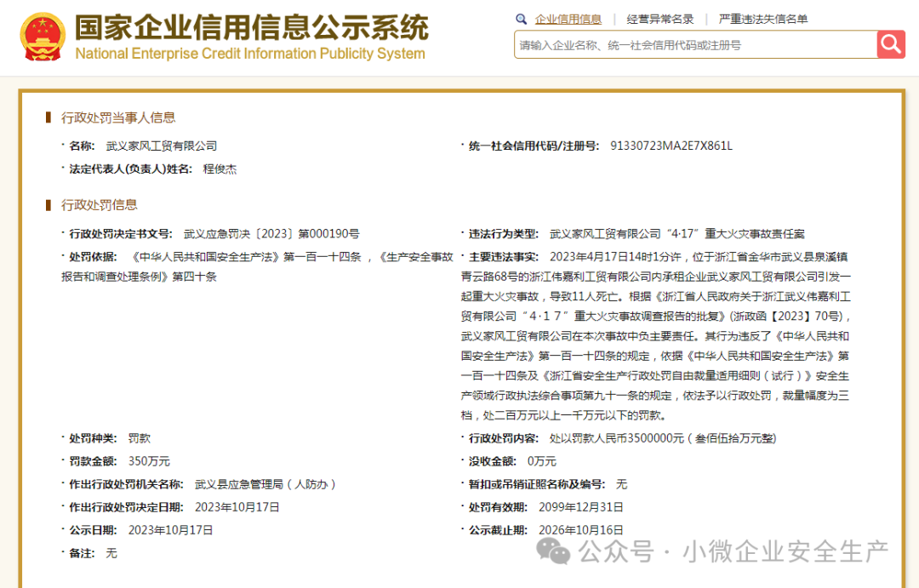Click the violation type value mentioning 重大火灾事故责任案
Image resolution: width=919 pixels, height=588 pixels.
pyautogui.click(x=677, y=234)
